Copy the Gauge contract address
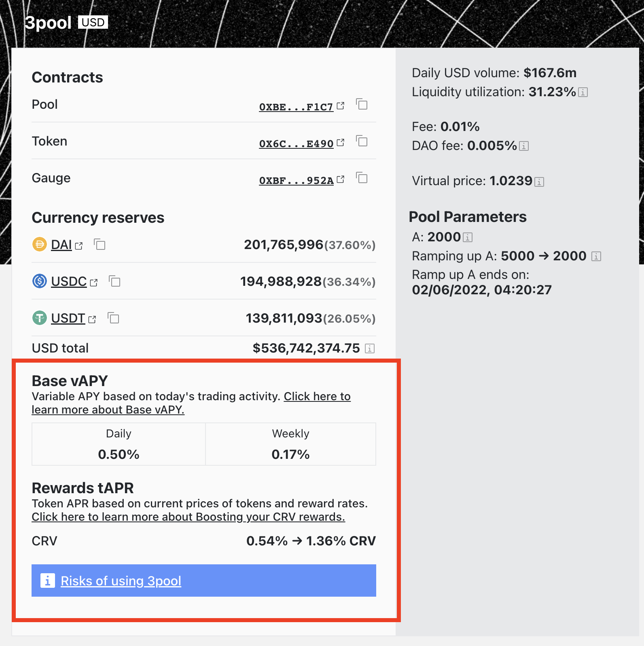The width and height of the screenshot is (644, 646). (x=362, y=178)
